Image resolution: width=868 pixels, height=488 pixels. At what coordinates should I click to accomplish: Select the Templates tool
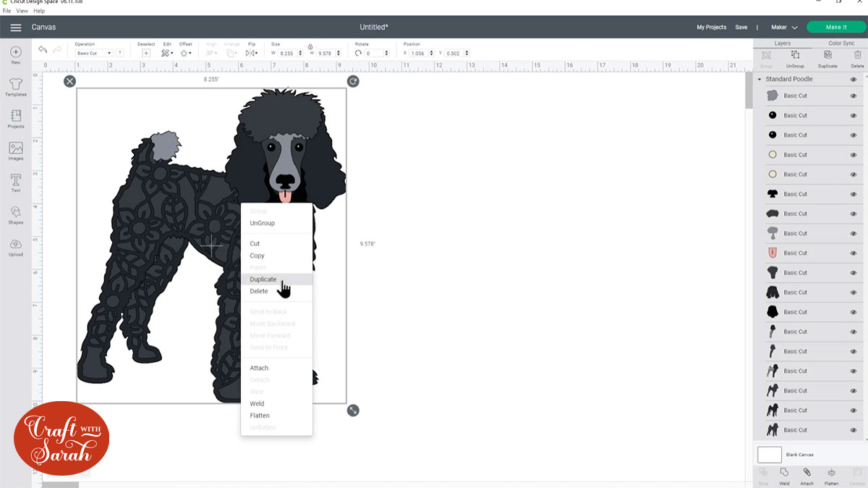click(15, 85)
